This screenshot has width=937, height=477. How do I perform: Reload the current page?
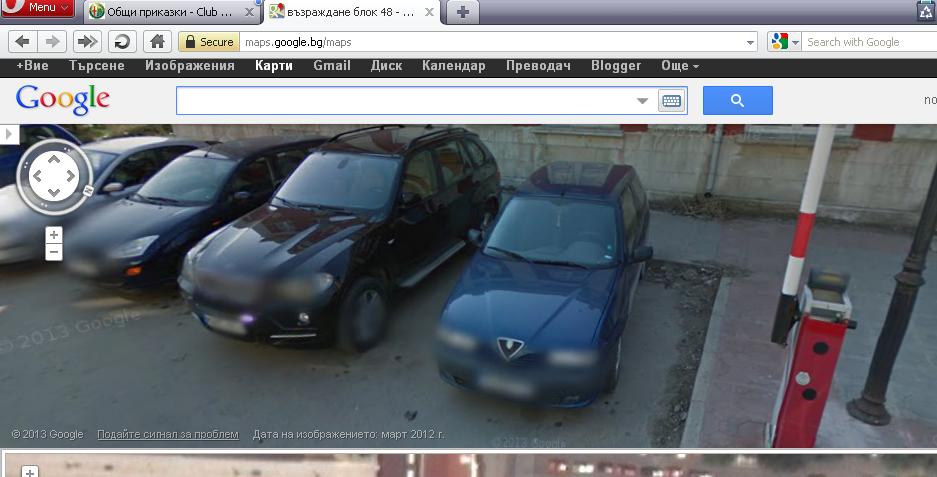click(122, 42)
